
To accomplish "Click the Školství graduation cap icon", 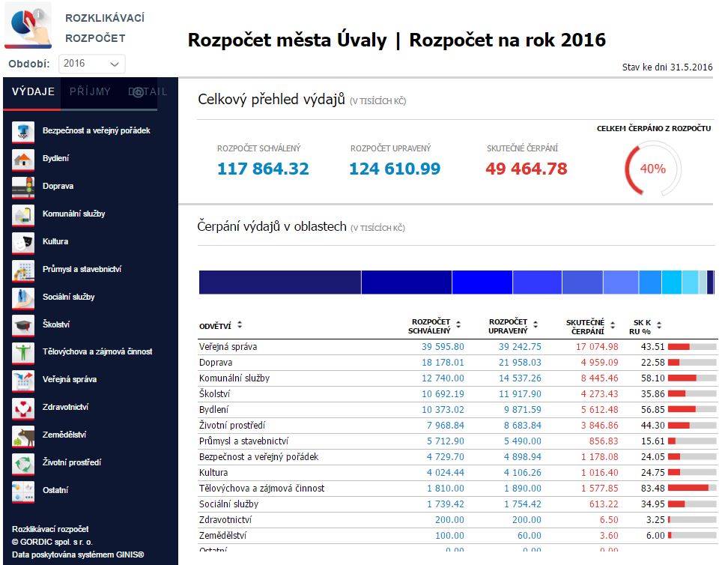I will pos(23,325).
